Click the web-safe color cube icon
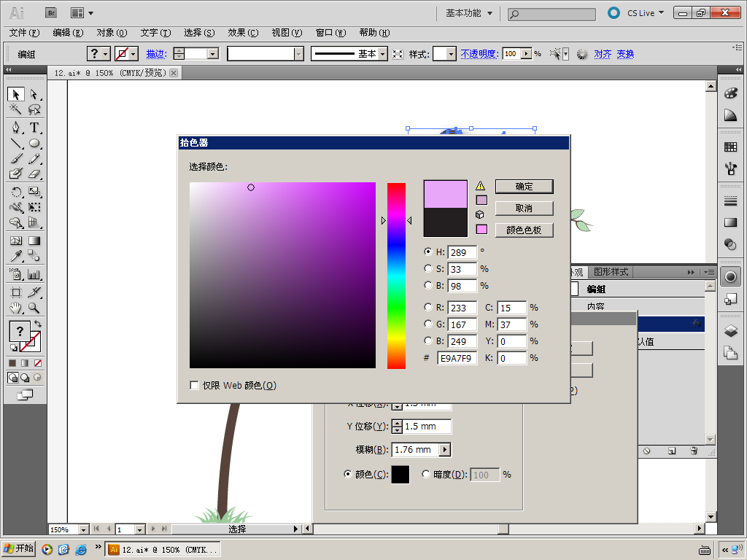The image size is (747, 560). pyautogui.click(x=481, y=215)
